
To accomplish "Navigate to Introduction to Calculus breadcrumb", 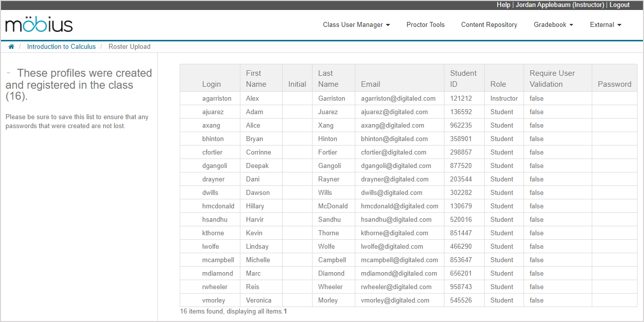I will point(61,47).
